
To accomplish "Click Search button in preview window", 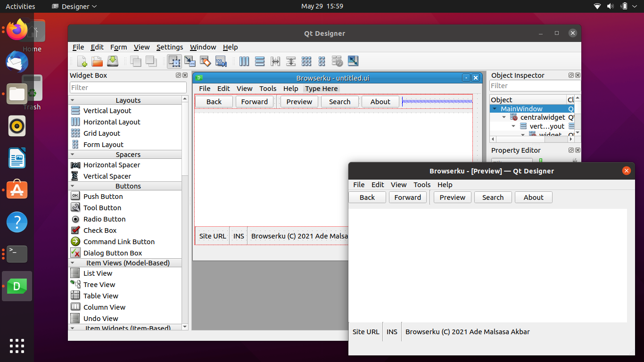I will click(493, 197).
